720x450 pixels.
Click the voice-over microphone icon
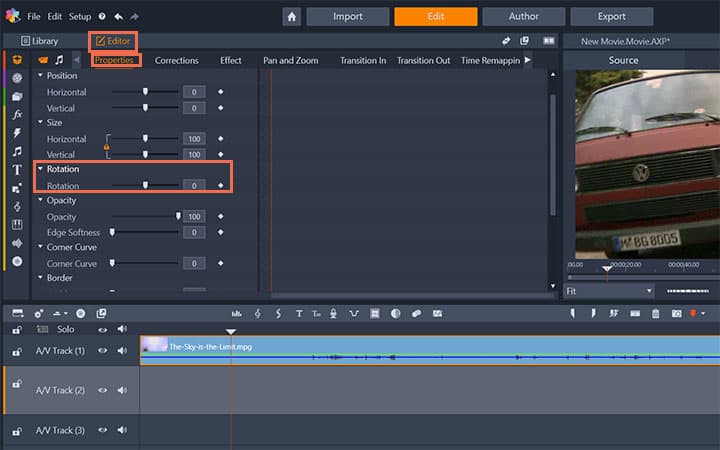point(333,314)
